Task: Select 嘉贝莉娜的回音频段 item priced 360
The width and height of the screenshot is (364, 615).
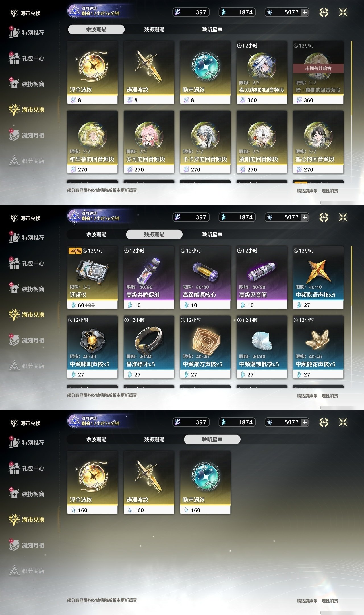Action: pyautogui.click(x=262, y=73)
